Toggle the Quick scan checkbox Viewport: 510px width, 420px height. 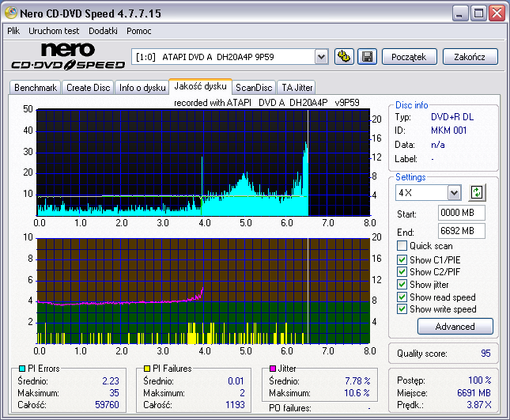[402, 246]
